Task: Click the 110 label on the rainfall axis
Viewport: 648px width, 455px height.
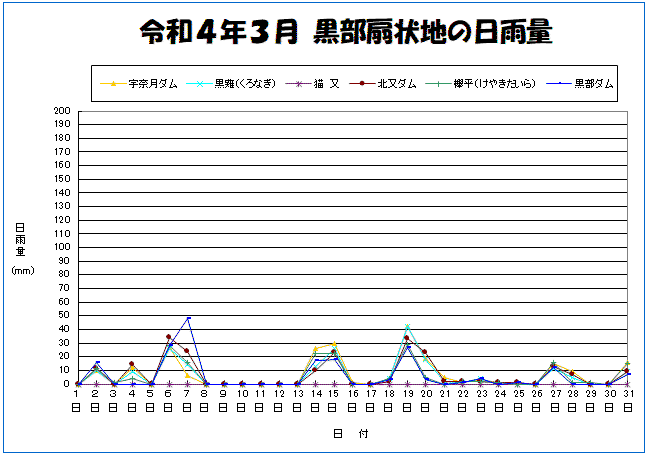Action: (62, 233)
